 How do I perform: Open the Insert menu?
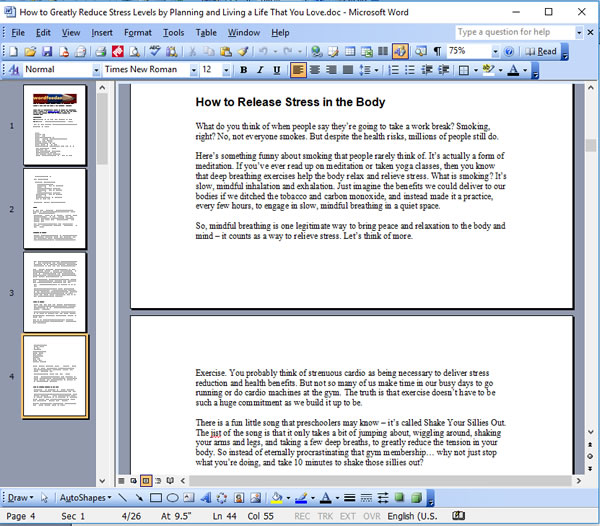[x=102, y=33]
